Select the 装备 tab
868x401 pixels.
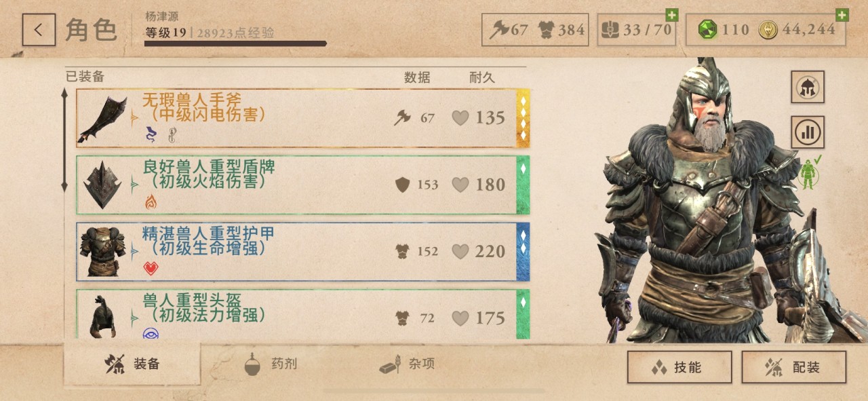(x=132, y=364)
